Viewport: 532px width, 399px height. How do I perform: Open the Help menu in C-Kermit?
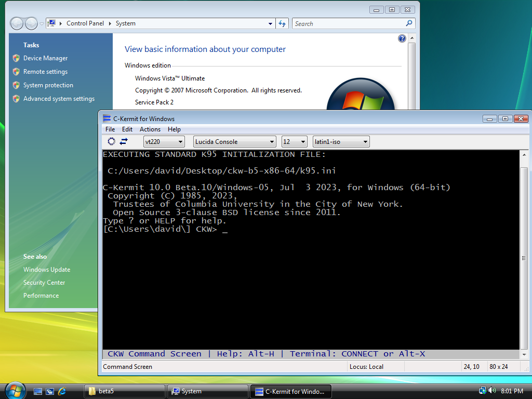coord(174,129)
